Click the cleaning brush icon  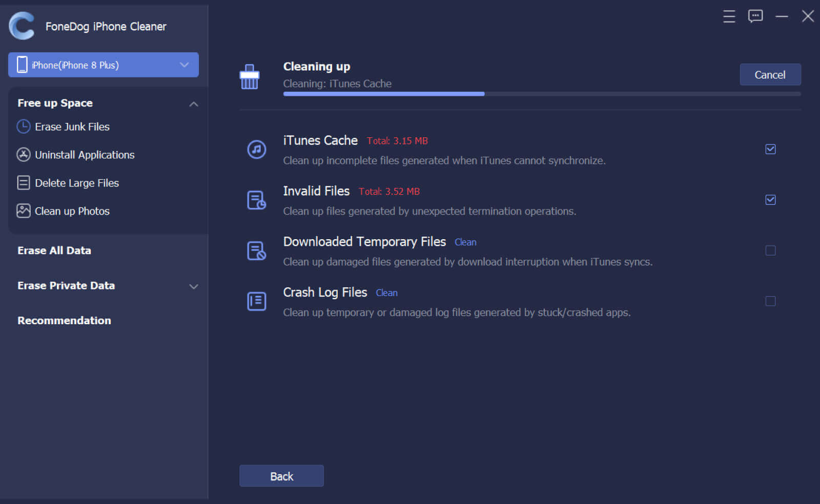pyautogui.click(x=250, y=77)
